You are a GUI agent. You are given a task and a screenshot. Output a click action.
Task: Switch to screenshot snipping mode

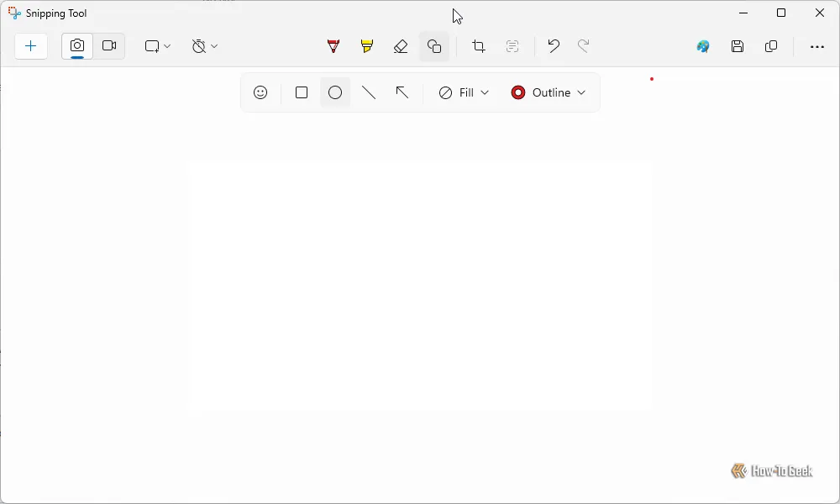point(76,46)
